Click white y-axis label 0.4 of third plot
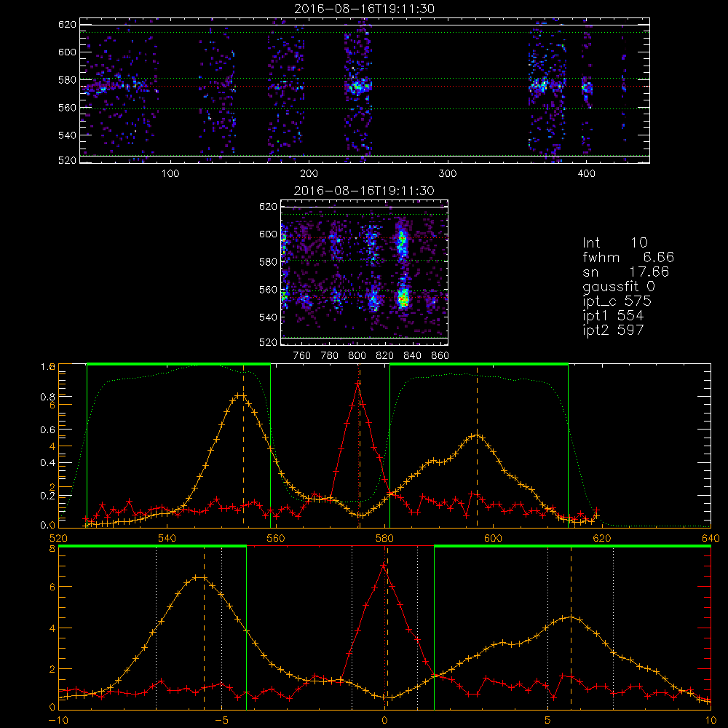 click(47, 463)
